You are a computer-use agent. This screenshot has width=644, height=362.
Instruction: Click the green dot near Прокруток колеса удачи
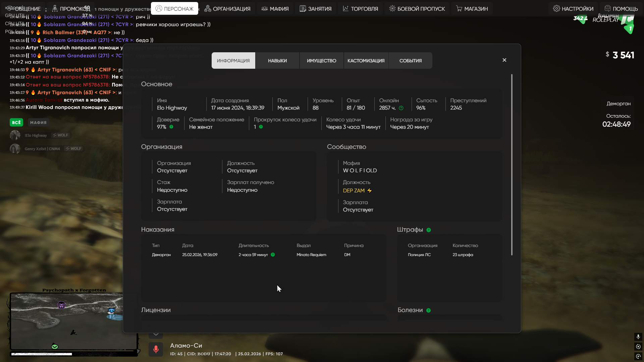coord(261,127)
